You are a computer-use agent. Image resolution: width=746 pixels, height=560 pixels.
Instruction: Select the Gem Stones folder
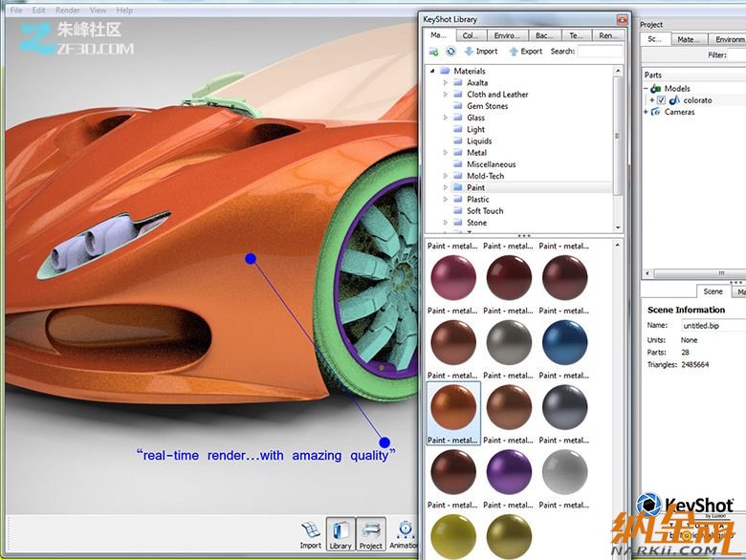(x=487, y=106)
